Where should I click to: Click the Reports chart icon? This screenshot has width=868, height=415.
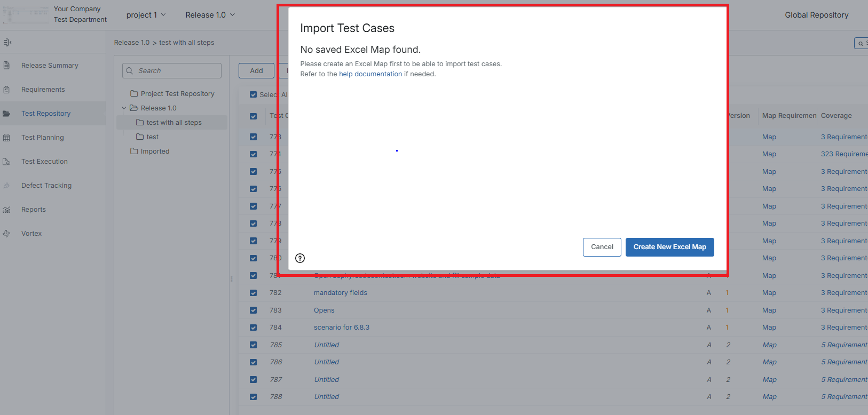(x=6, y=210)
